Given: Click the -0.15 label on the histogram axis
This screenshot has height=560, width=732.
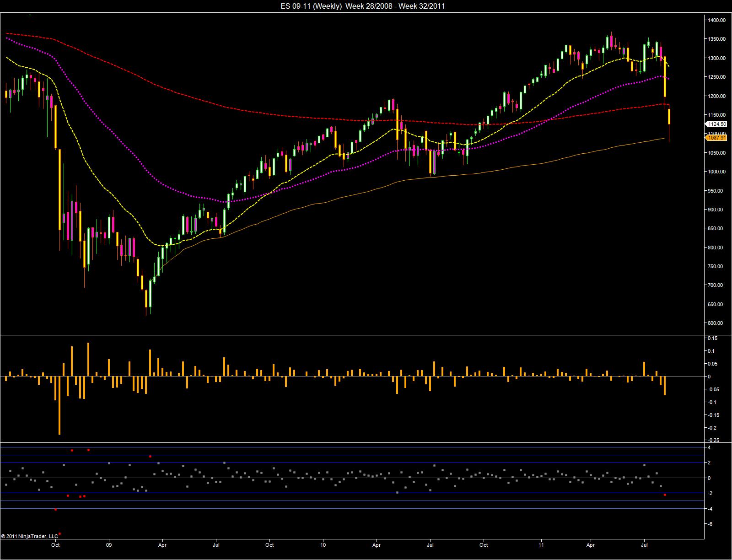Looking at the screenshot, I should click(x=713, y=415).
